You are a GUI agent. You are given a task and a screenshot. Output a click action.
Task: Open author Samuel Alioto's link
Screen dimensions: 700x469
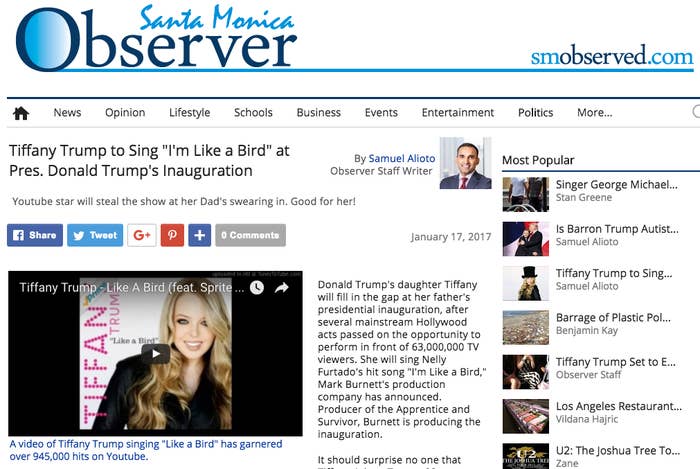coord(402,158)
